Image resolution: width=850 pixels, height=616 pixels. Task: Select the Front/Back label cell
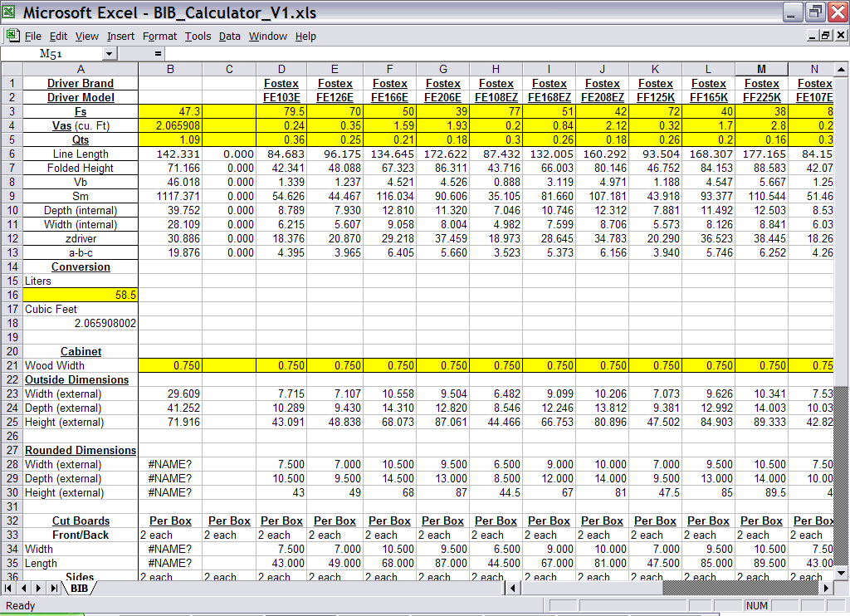[x=81, y=535]
